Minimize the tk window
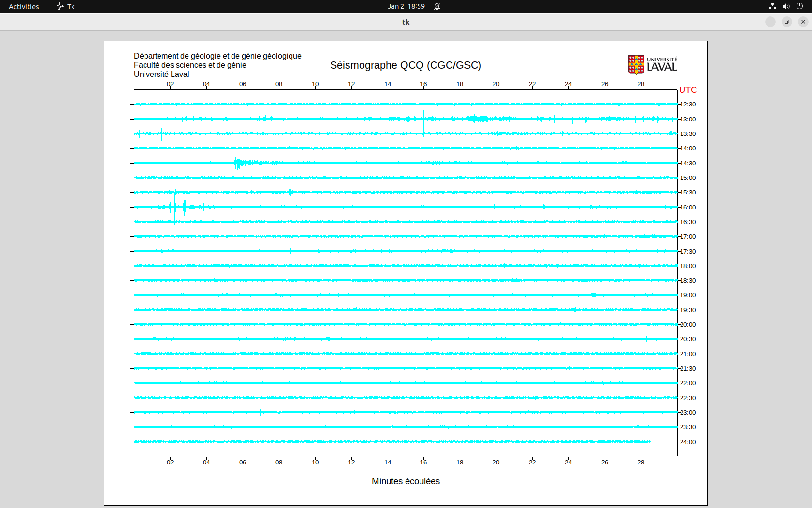Viewport: 812px width, 508px height. [x=770, y=22]
